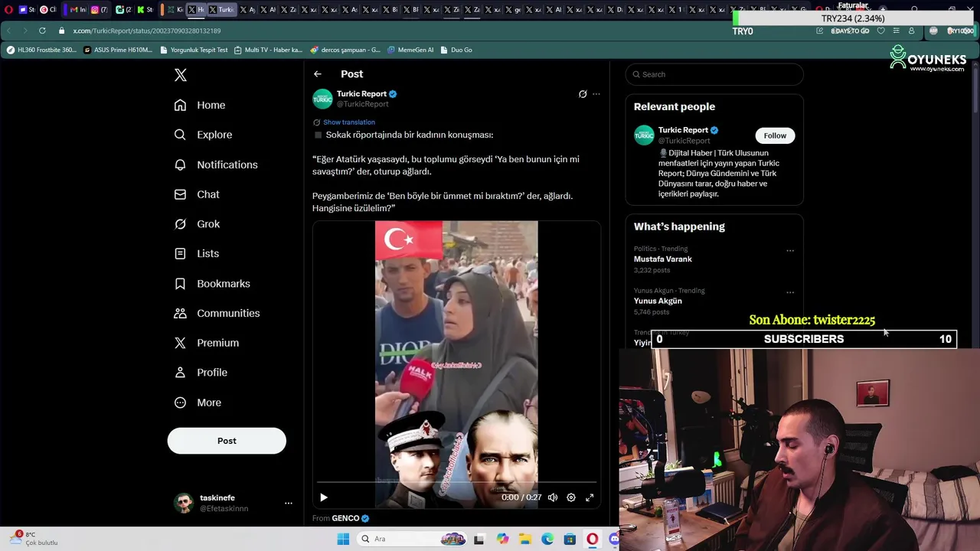The height and width of the screenshot is (551, 980).
Task: Open File Explorer from the taskbar
Action: 525,539
